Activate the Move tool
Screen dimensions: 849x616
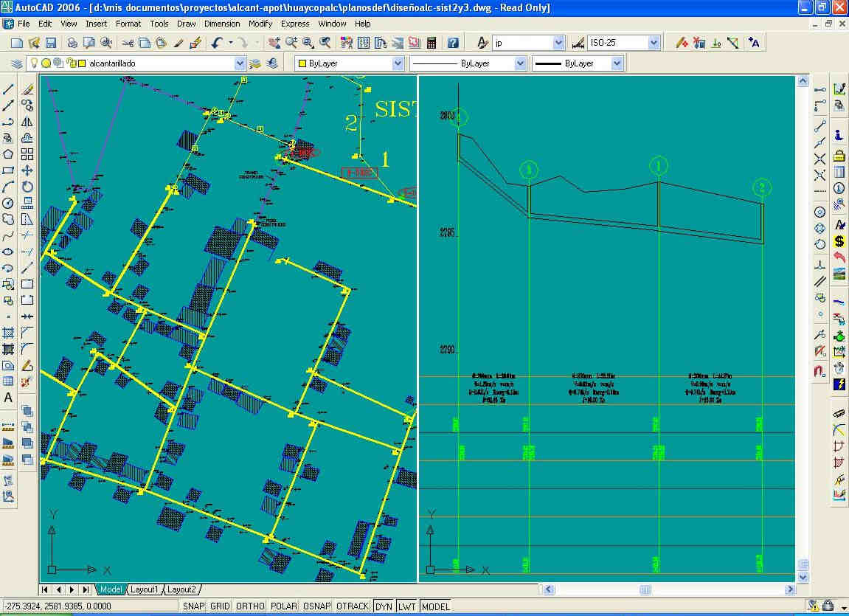tap(27, 170)
